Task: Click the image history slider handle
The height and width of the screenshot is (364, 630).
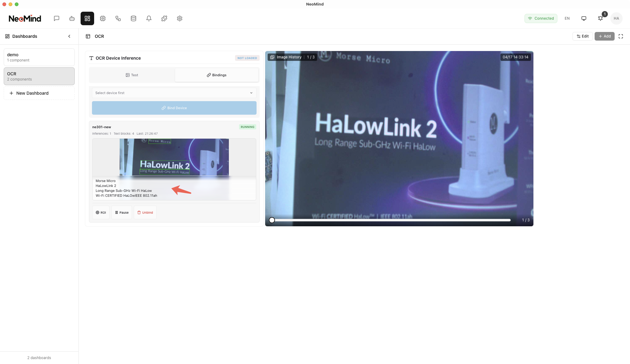Action: click(x=272, y=220)
